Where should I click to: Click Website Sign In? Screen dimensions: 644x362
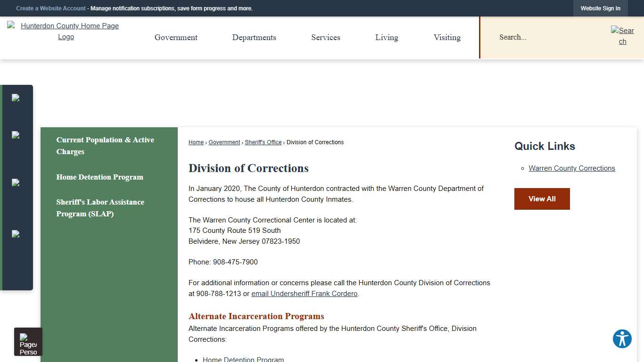pos(600,8)
